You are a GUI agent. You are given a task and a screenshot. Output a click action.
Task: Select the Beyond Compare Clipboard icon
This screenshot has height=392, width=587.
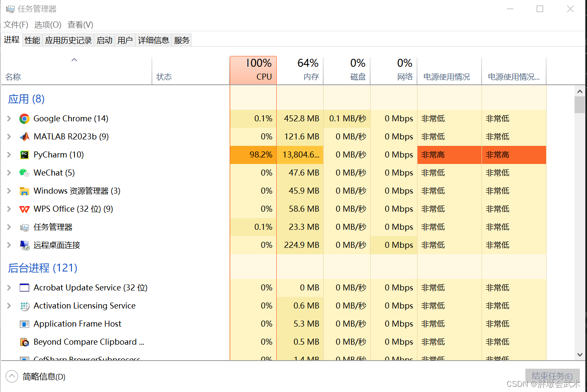click(x=25, y=342)
